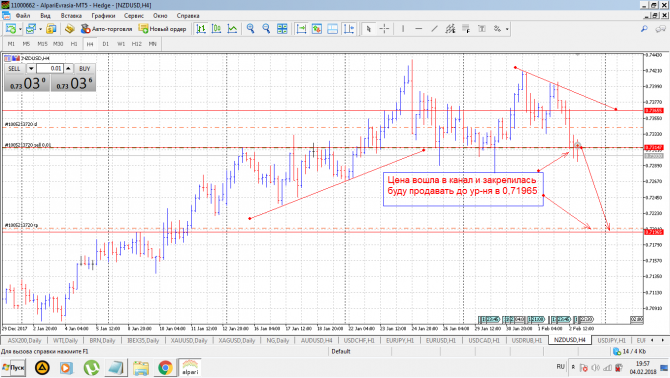This screenshot has width=670, height=378.
Task: Open the lot size dropdown arrow
Action: tap(31, 68)
